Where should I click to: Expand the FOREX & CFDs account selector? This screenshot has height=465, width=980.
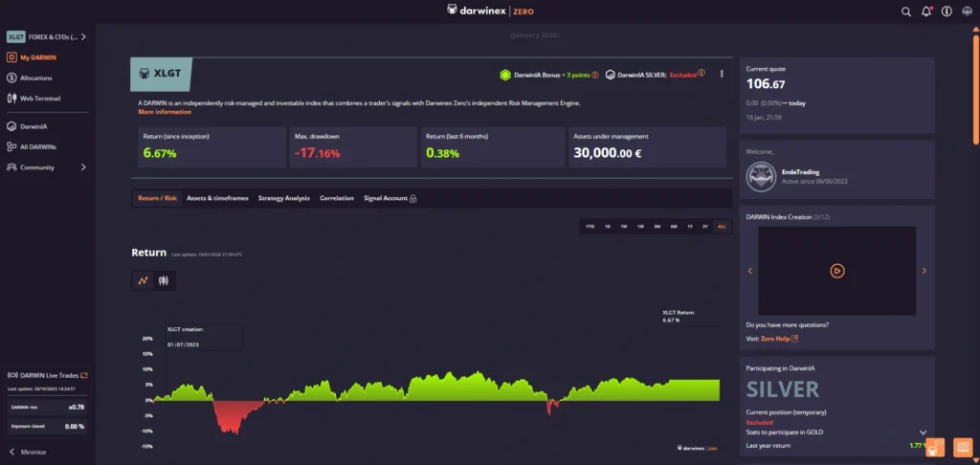tap(84, 37)
